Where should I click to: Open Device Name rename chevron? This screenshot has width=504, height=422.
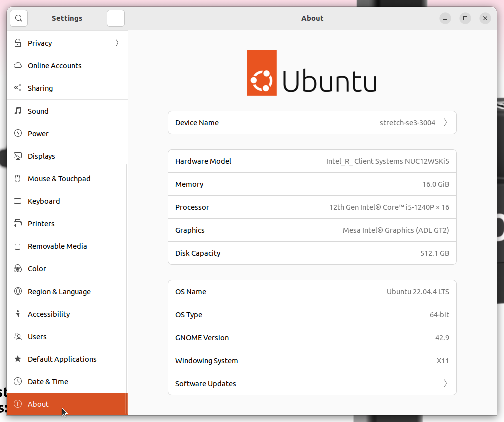pos(446,122)
